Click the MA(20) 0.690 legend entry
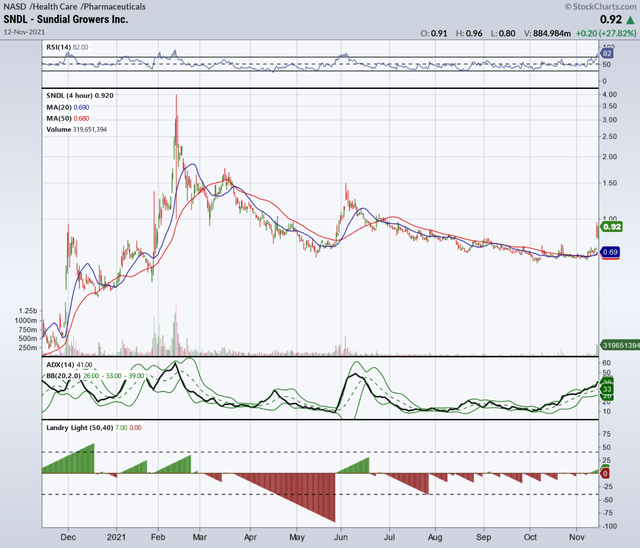640x548 pixels. click(67, 107)
